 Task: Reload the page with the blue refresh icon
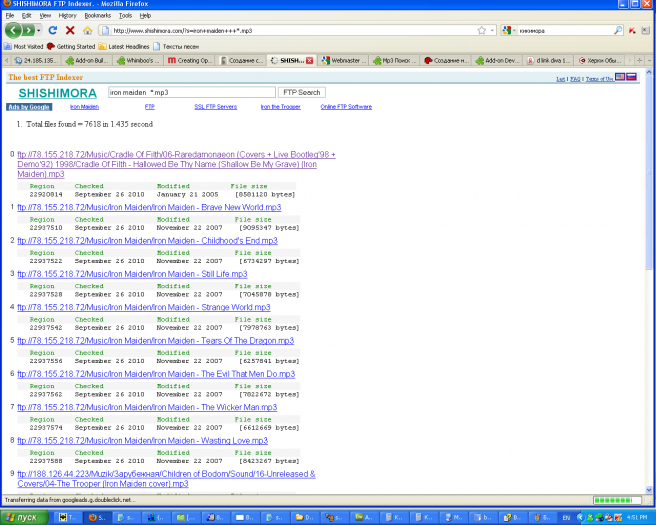[53, 30]
